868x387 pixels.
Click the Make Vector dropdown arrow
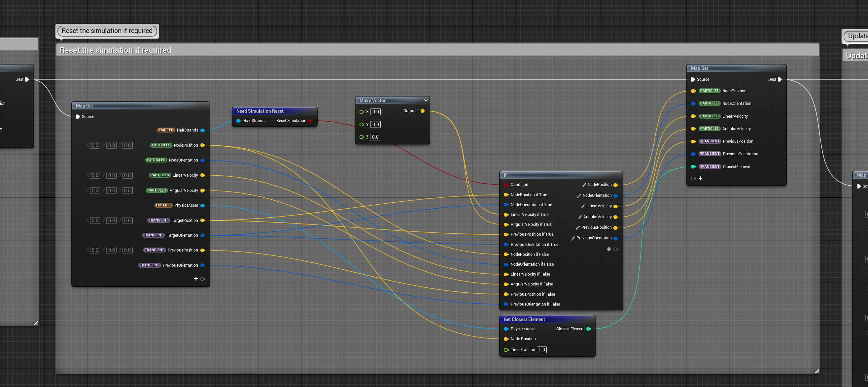coord(426,100)
